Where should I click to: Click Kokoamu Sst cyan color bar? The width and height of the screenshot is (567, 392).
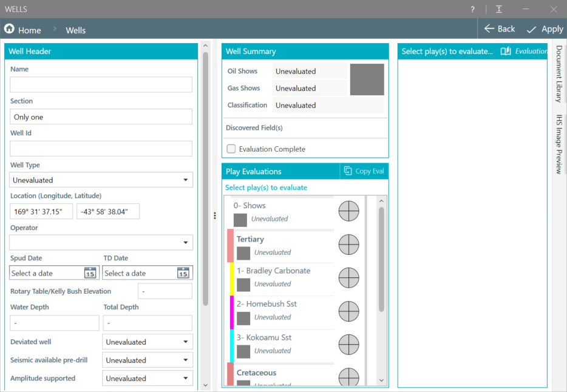pos(232,346)
